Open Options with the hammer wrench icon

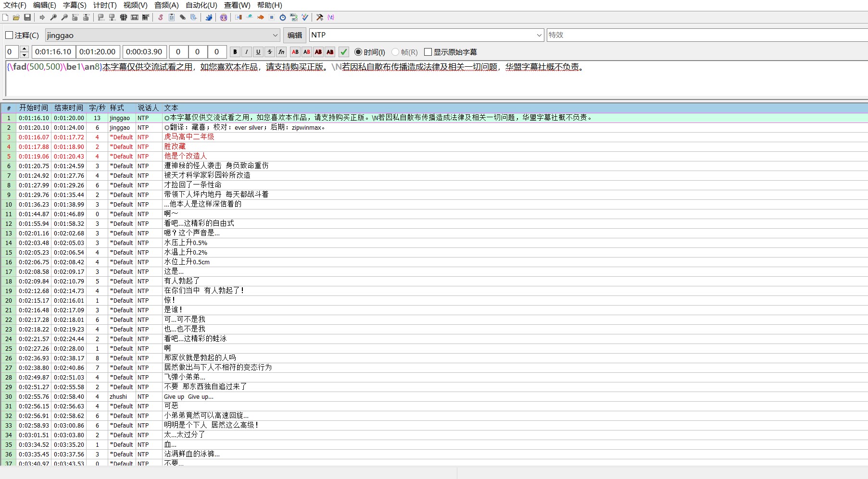[320, 17]
